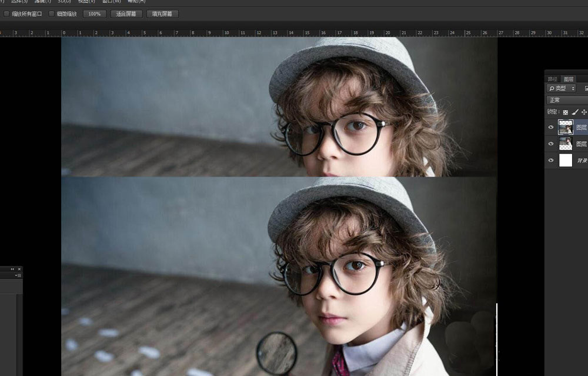Viewport: 588px width, 376px height.
Task: Open the 窗口(W) menu
Action: click(112, 2)
